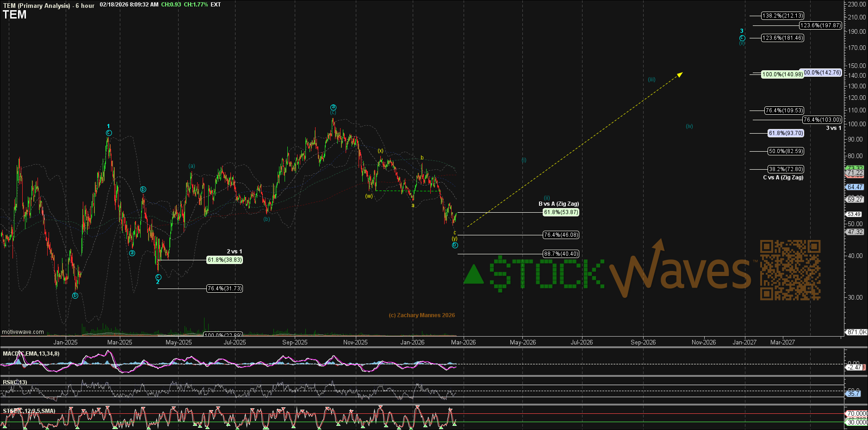Select the cyan wave 2 low marker
This screenshot has height=430, width=868.
point(158,282)
